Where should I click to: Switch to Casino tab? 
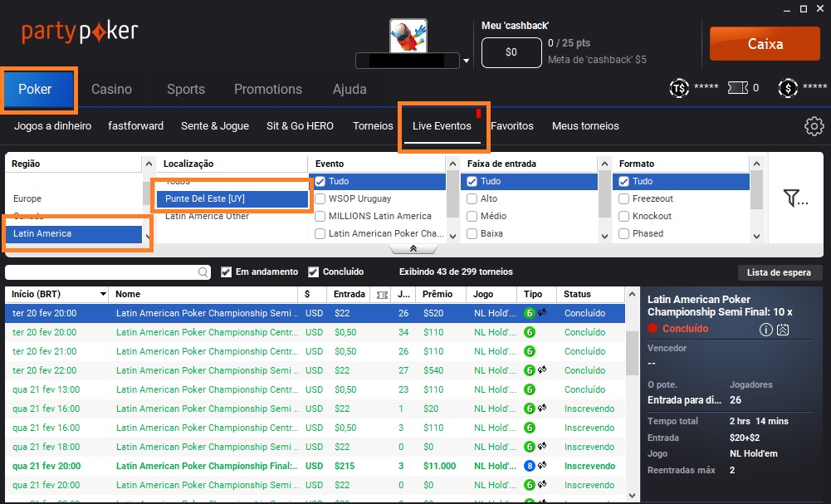[111, 89]
